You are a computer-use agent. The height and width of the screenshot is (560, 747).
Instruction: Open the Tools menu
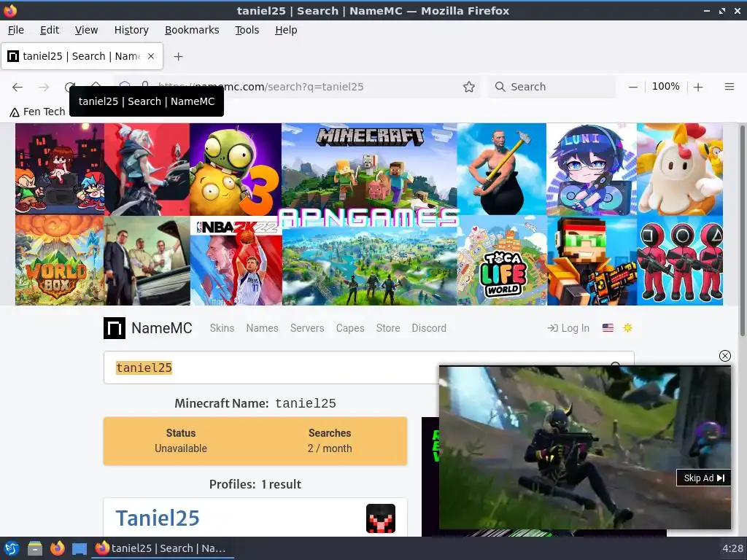tap(247, 30)
